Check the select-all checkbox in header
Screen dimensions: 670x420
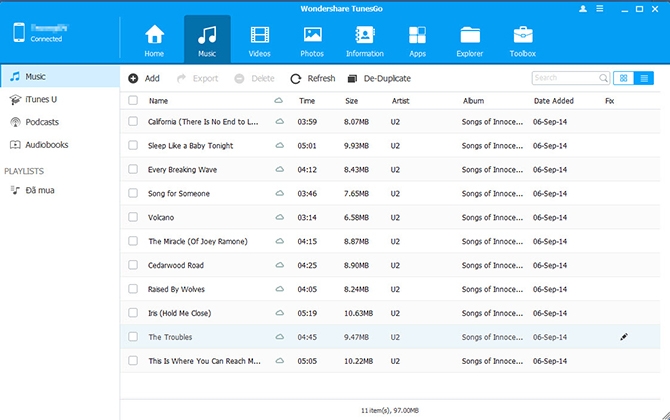point(133,100)
